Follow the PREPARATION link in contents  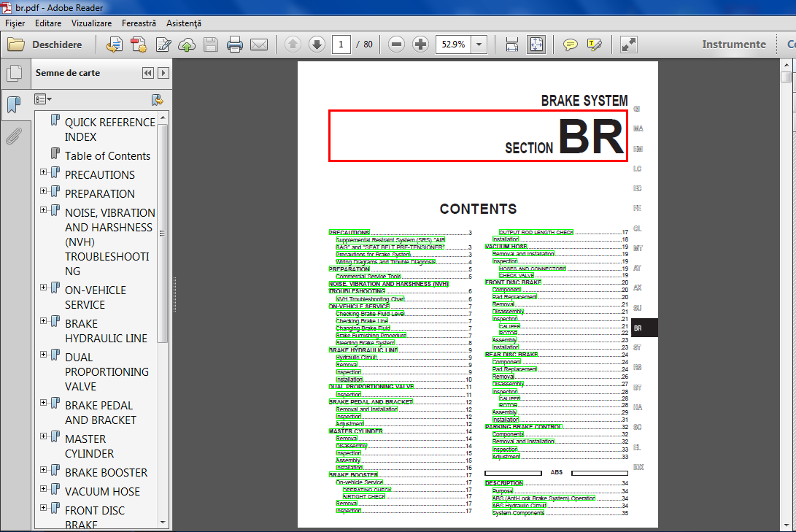[349, 269]
